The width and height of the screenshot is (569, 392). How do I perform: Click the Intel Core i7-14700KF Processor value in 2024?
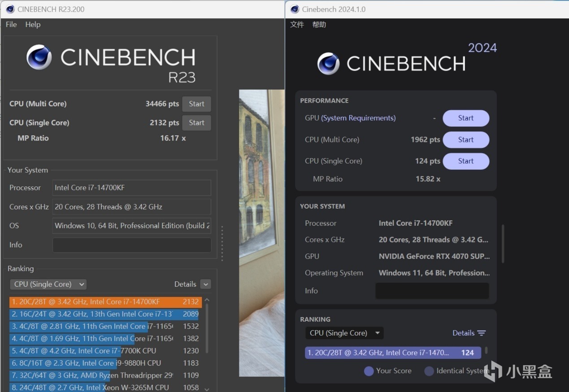pos(416,224)
